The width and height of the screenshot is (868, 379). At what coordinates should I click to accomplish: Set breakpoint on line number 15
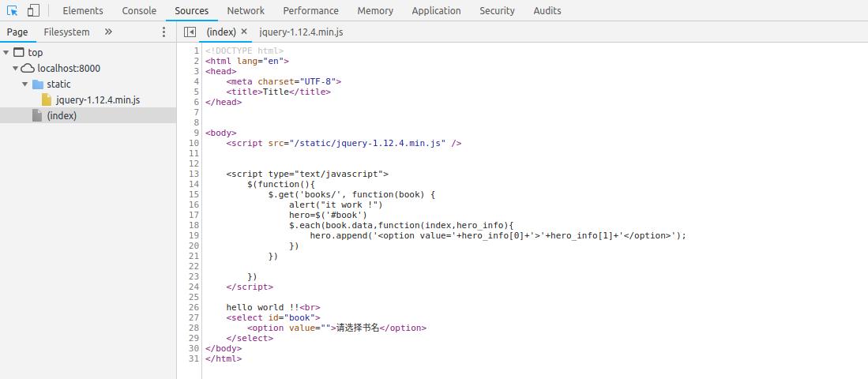194,194
